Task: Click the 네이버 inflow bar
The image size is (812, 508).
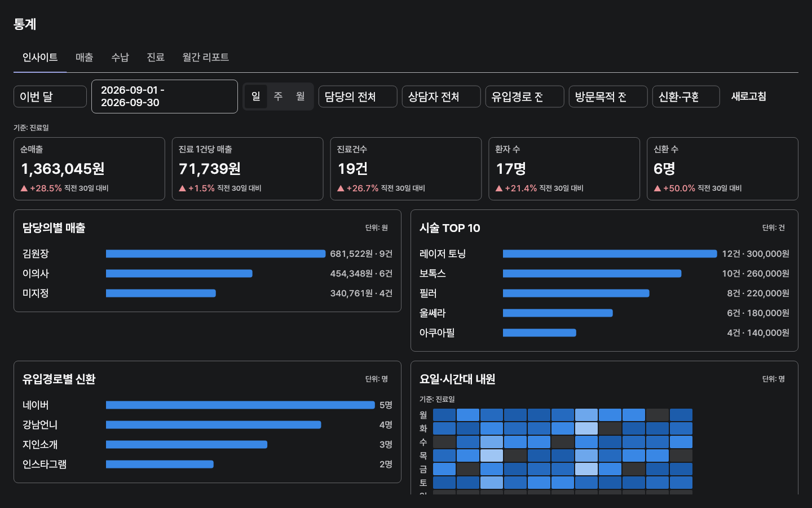Action: (x=240, y=405)
